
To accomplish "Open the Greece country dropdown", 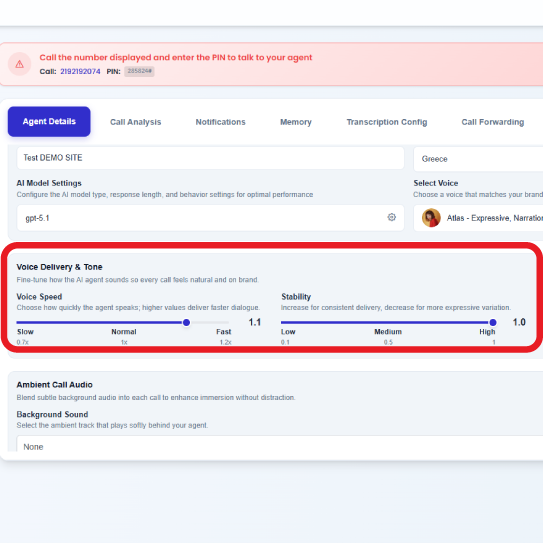I will (x=478, y=159).
